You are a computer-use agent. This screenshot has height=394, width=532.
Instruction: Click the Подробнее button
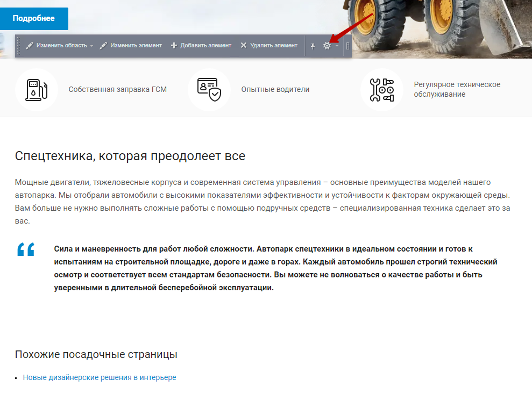(33, 18)
